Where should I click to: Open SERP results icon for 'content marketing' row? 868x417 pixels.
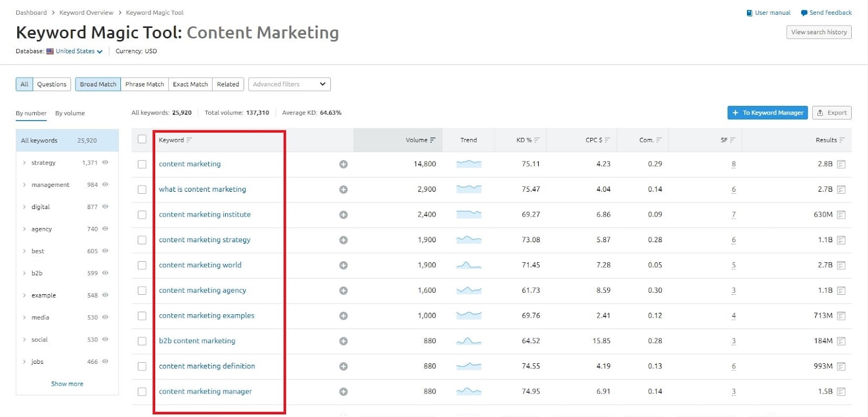tap(841, 165)
